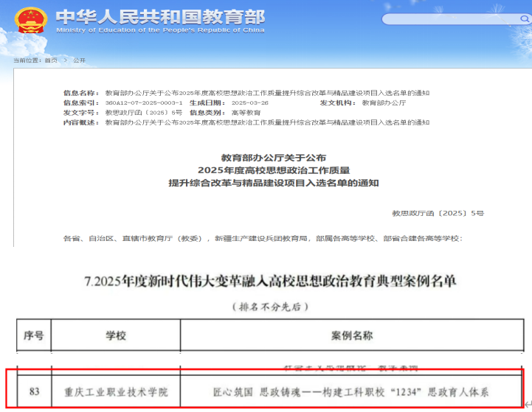Click the 学校 column header
The width and height of the screenshot is (532, 412).
click(116, 335)
